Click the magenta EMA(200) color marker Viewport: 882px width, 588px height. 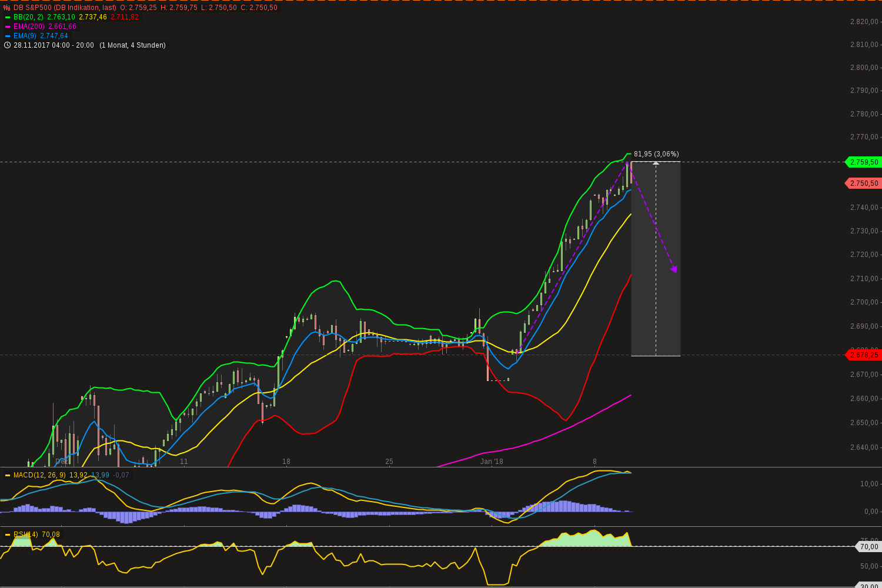(x=8, y=26)
